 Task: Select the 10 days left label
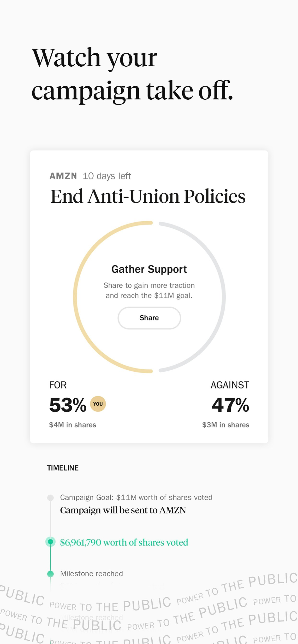(x=107, y=176)
